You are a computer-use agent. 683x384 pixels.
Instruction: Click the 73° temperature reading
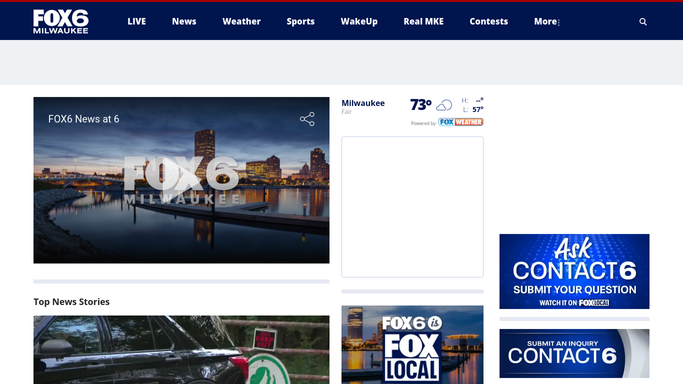[x=420, y=105]
